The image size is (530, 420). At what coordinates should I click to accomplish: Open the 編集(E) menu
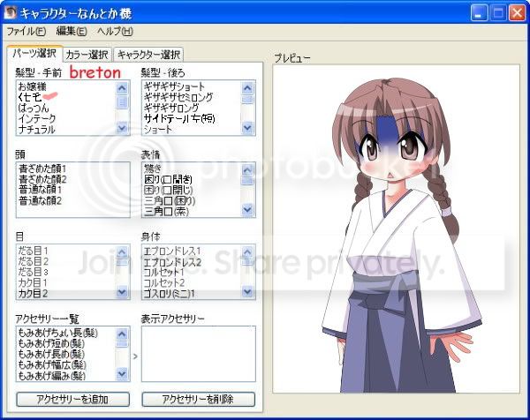click(72, 32)
